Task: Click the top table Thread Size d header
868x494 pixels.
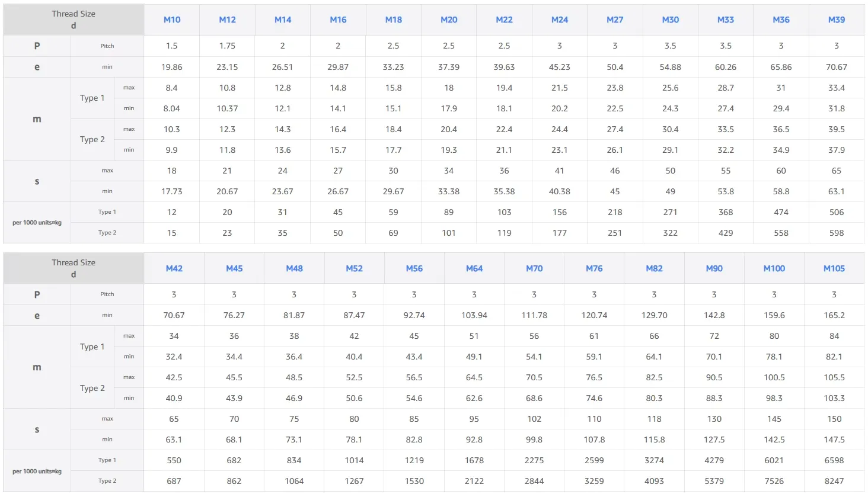Action: point(74,20)
